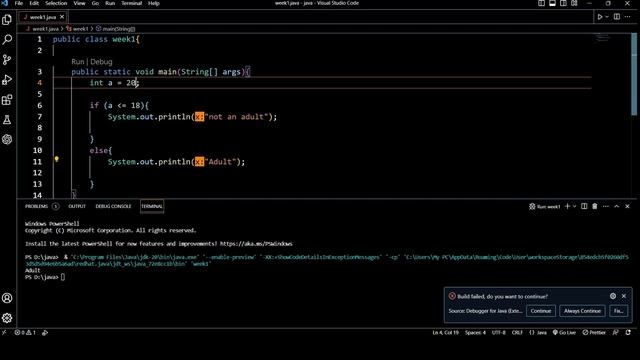Open editor More Actions ellipsis

pyautogui.click(x=628, y=17)
